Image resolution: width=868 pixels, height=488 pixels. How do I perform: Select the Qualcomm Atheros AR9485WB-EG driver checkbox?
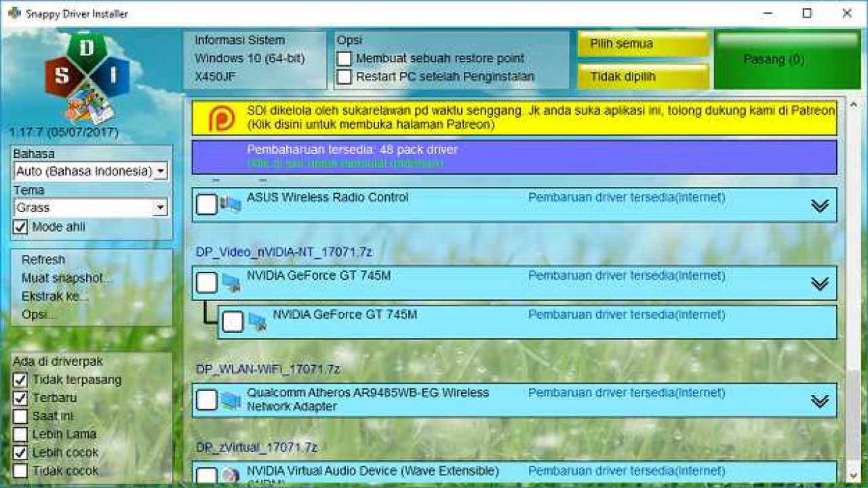[x=207, y=400]
